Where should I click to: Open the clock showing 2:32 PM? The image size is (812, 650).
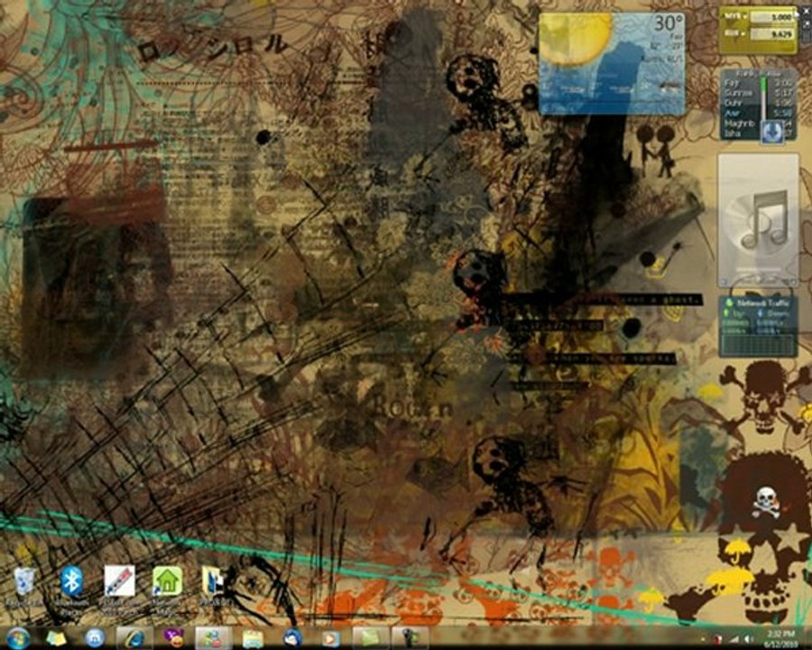click(x=781, y=638)
